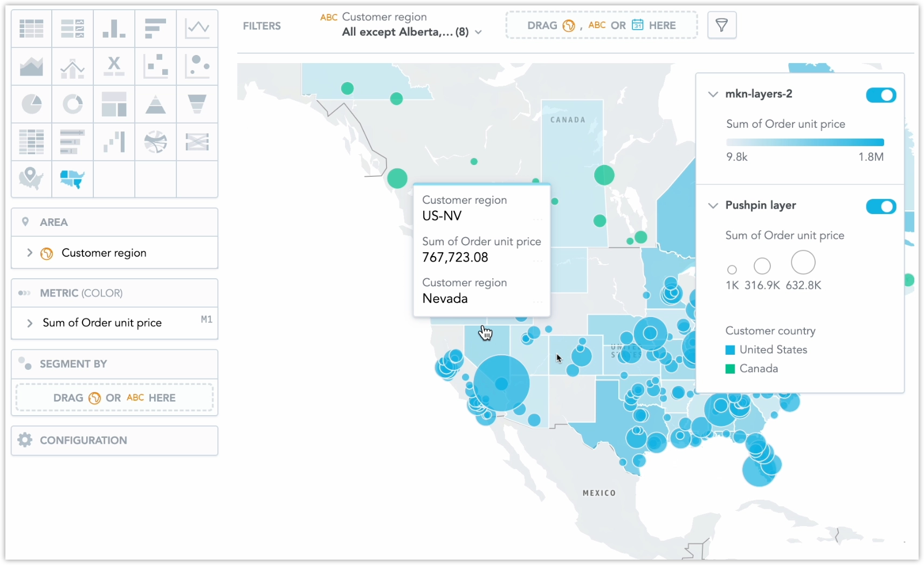Expand the Customer region area item
This screenshot has height=565, width=924.
click(x=30, y=253)
